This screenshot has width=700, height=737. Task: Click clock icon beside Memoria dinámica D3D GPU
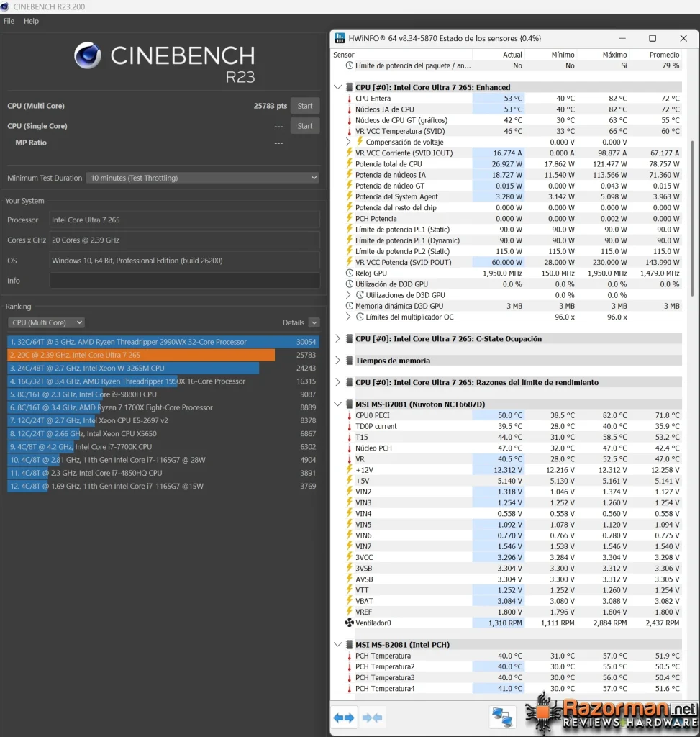click(350, 305)
